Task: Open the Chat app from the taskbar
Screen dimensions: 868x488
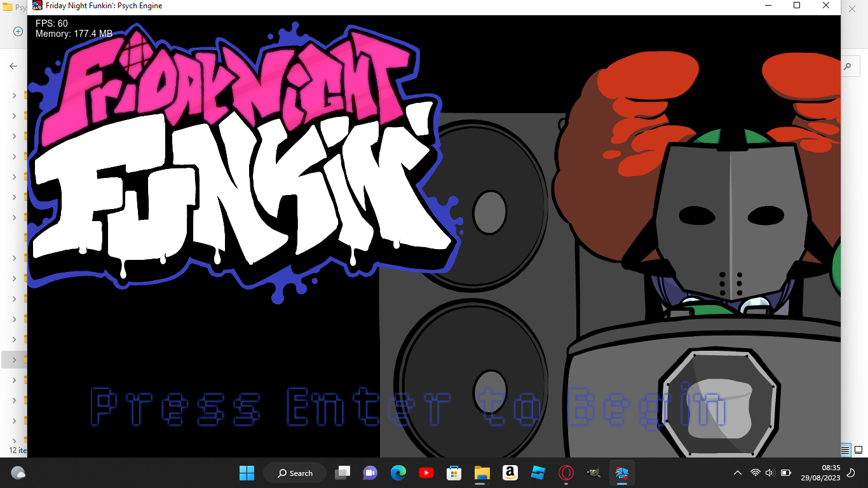Action: 369,473
